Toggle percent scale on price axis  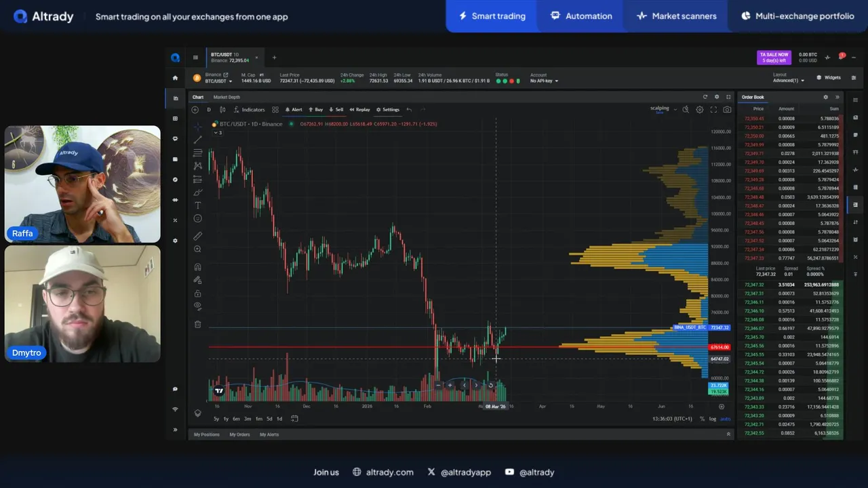click(x=702, y=418)
